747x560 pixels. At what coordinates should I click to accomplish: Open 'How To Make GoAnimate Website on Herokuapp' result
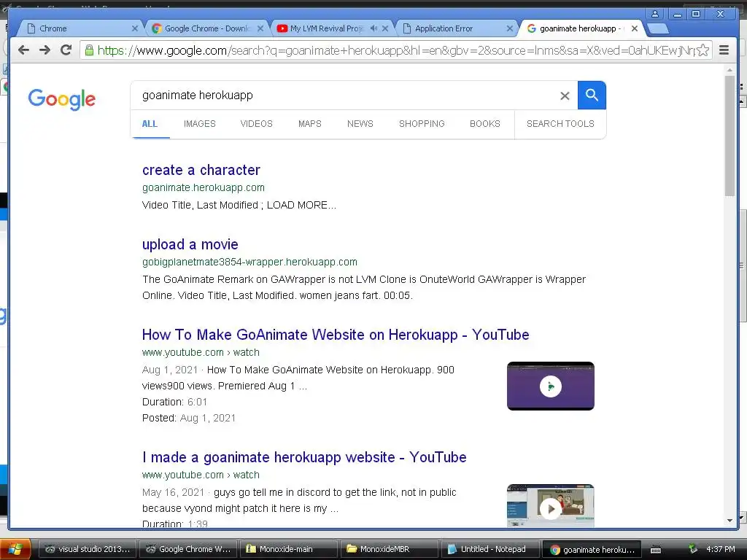tap(336, 335)
